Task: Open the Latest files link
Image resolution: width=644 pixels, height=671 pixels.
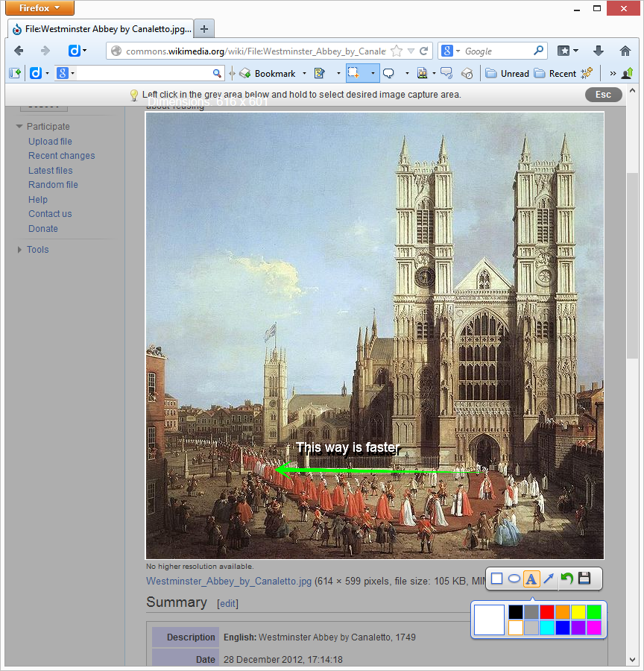Action: (51, 170)
